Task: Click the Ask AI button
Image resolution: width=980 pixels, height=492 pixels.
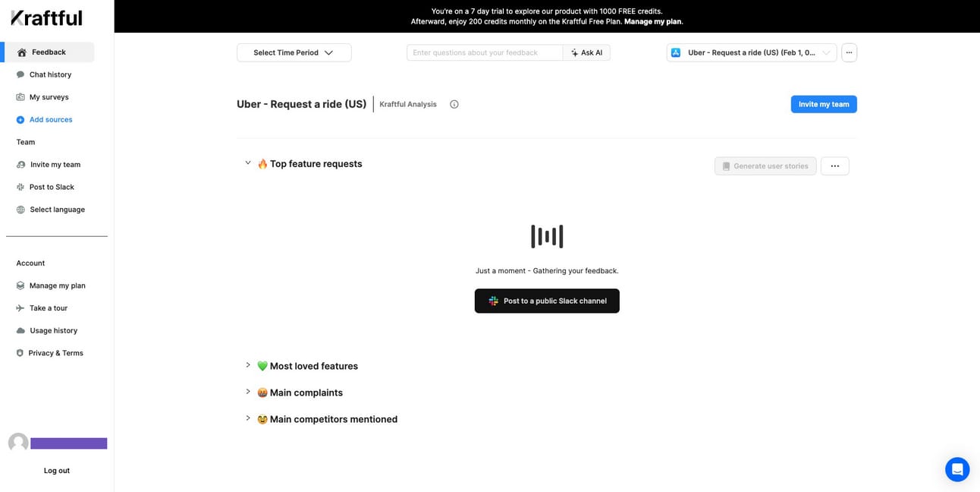Action: [586, 52]
